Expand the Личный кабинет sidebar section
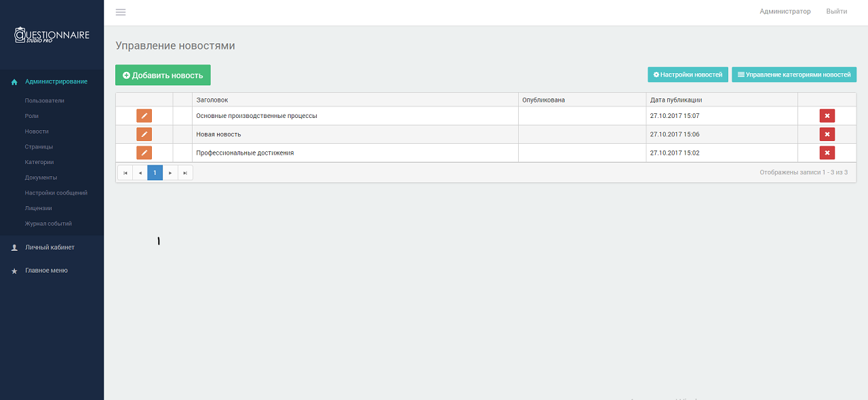Image resolution: width=868 pixels, height=400 pixels. (x=50, y=247)
